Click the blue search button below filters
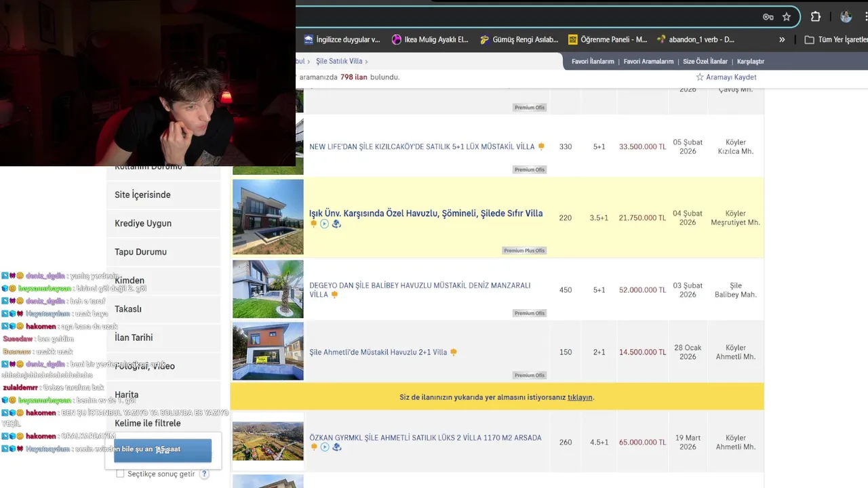The width and height of the screenshot is (868, 488). click(163, 451)
